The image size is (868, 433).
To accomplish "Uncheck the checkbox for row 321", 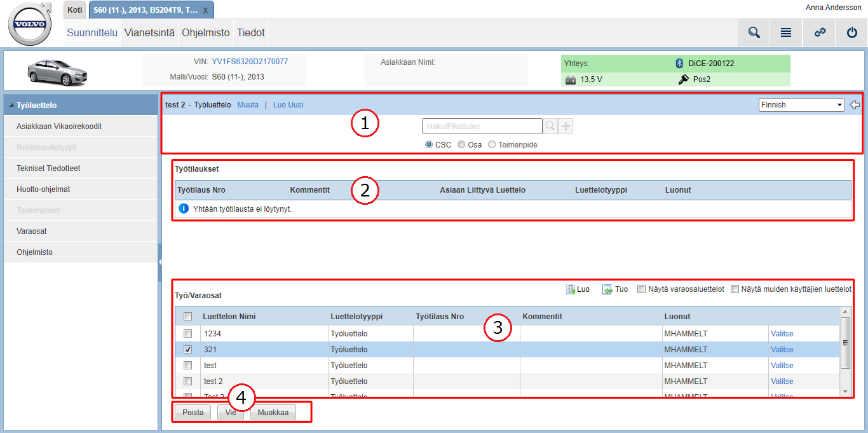I will click(x=187, y=350).
